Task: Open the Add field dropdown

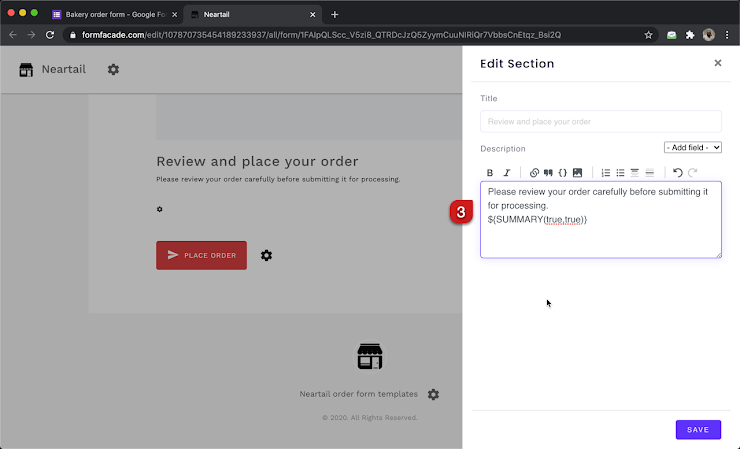Action: coord(692,148)
